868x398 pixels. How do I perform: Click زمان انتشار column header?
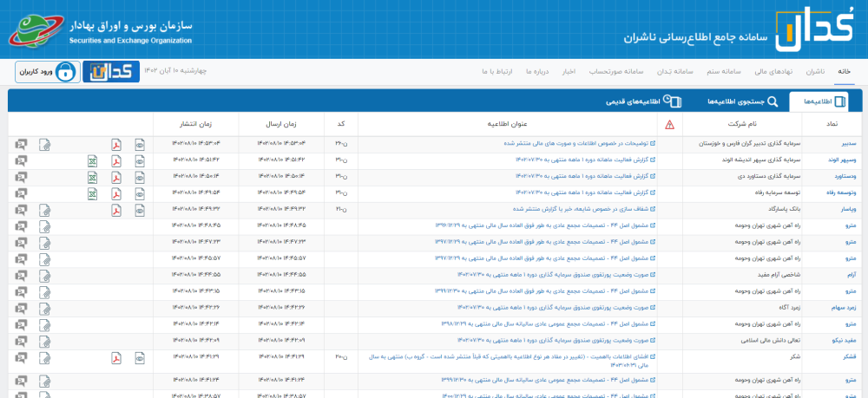(x=196, y=124)
